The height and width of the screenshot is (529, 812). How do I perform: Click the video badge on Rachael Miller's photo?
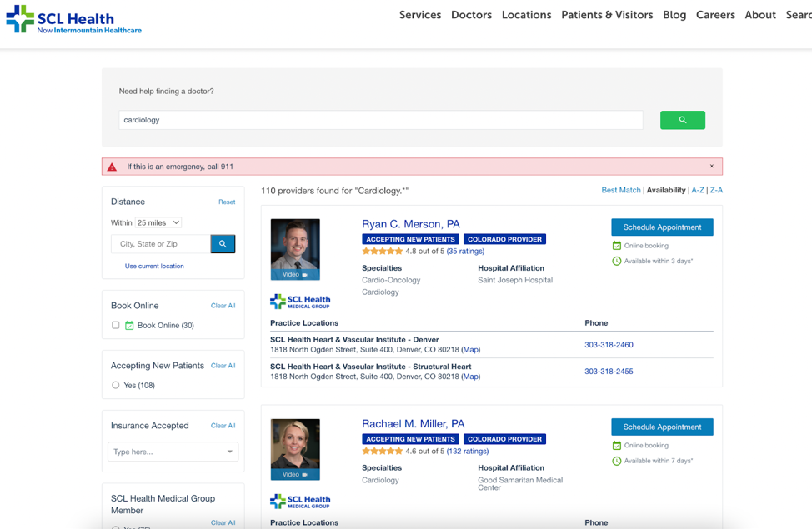click(x=295, y=474)
